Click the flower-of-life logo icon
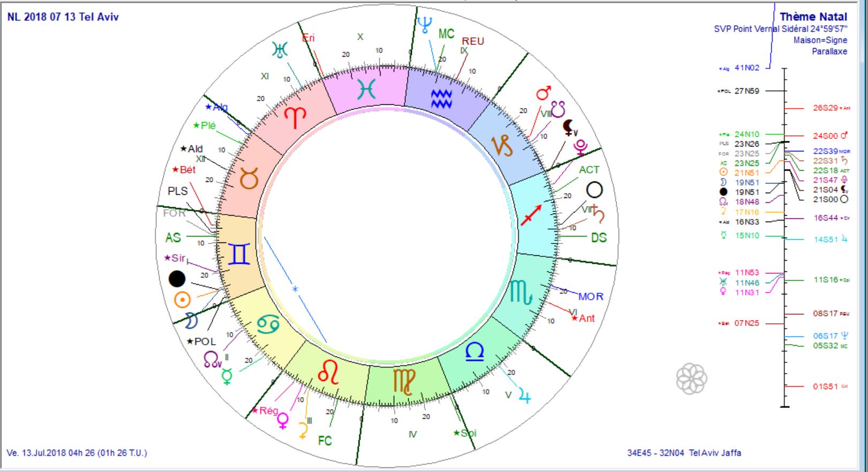The height and width of the screenshot is (472, 868). (x=691, y=378)
